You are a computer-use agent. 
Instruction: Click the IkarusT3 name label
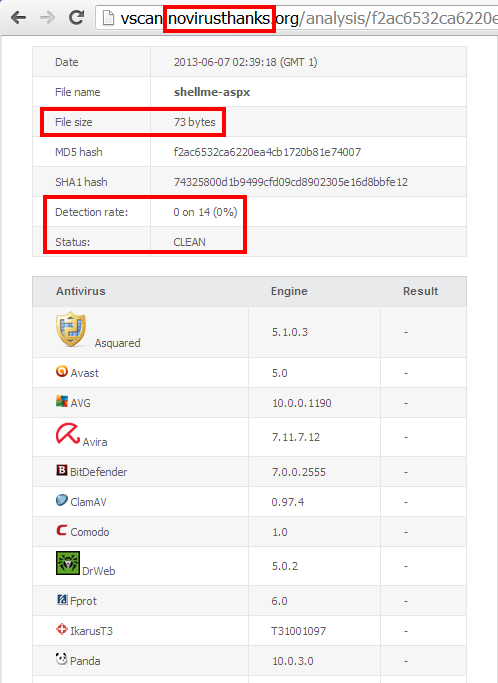tap(91, 631)
